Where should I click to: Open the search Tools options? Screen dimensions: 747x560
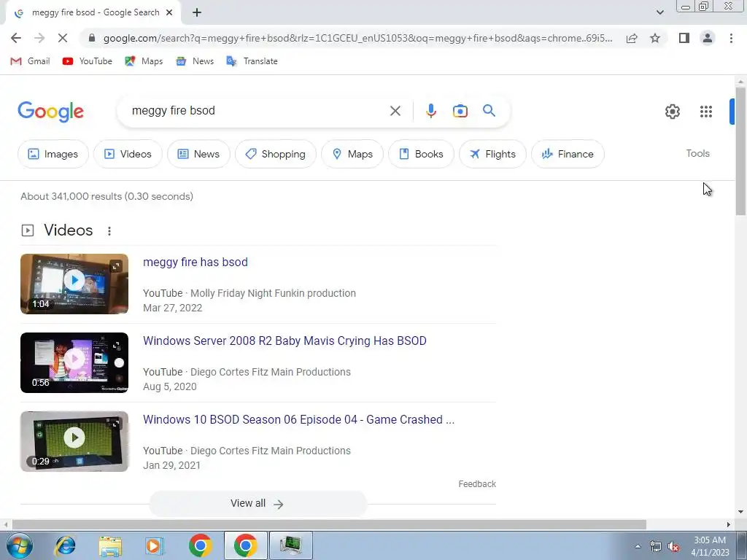(697, 153)
